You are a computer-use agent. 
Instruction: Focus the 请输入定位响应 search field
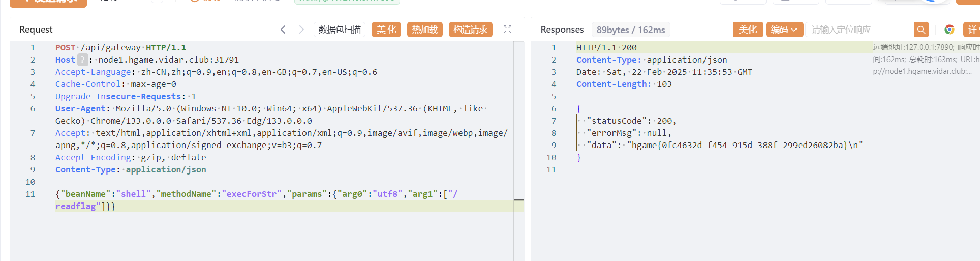(x=859, y=30)
